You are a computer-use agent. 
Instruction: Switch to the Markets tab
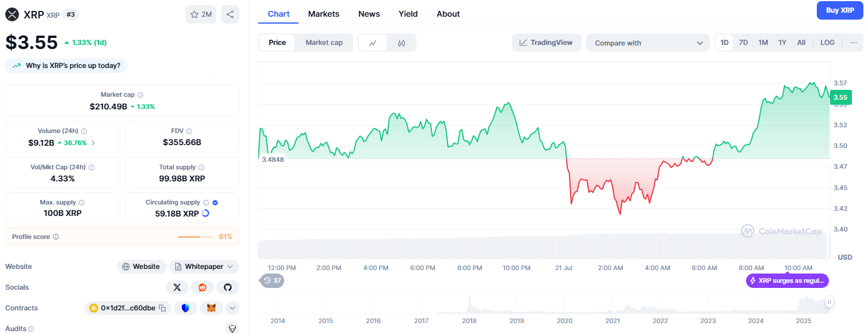(324, 14)
